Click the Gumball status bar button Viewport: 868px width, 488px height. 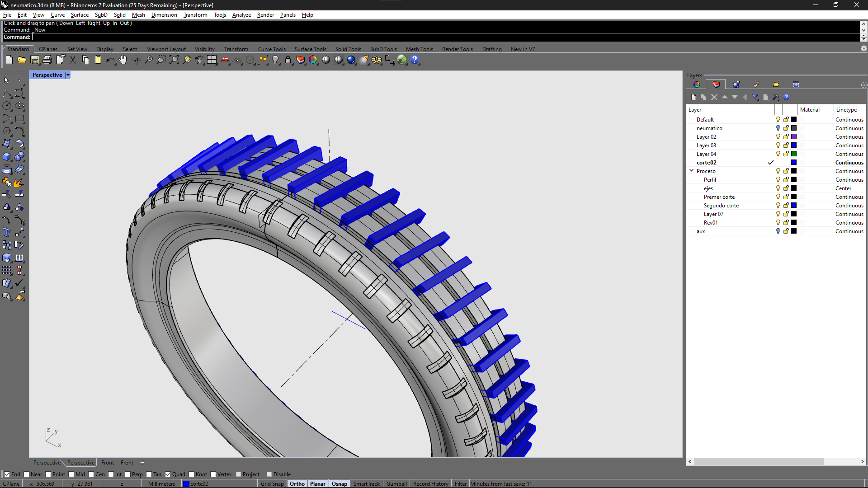tap(396, 484)
